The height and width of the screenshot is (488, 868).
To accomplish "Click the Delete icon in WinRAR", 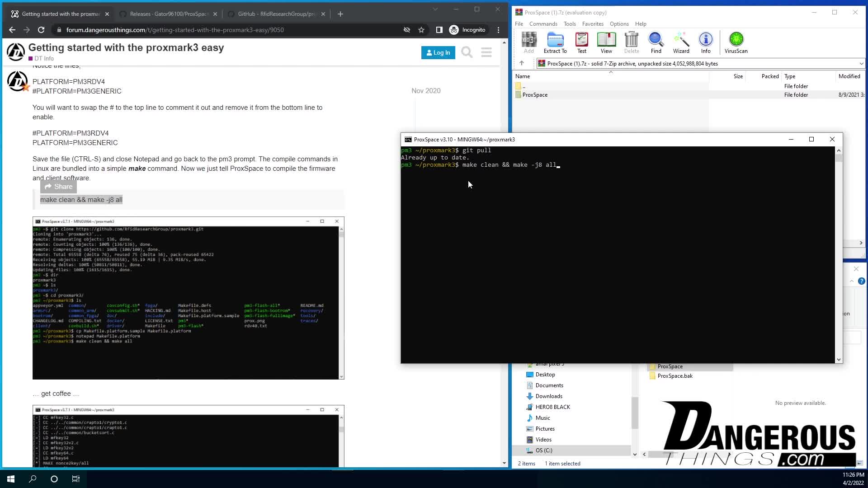I will pos(632,42).
